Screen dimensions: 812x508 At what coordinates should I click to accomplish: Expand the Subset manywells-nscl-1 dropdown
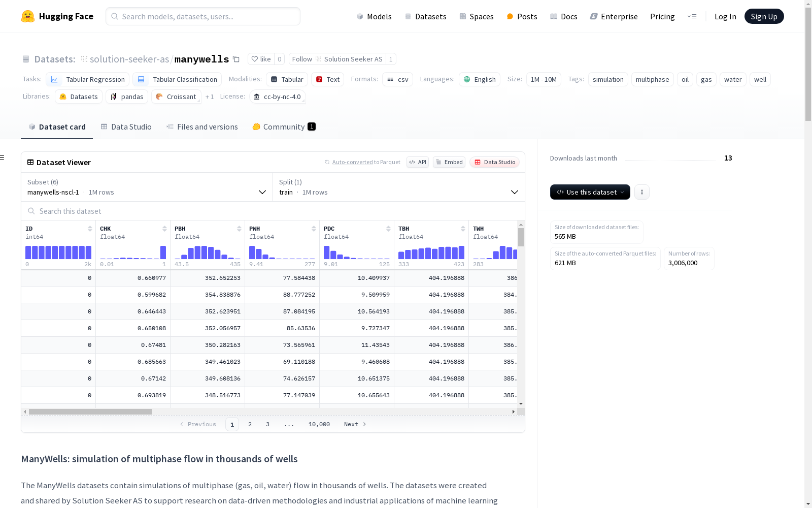[147, 187]
